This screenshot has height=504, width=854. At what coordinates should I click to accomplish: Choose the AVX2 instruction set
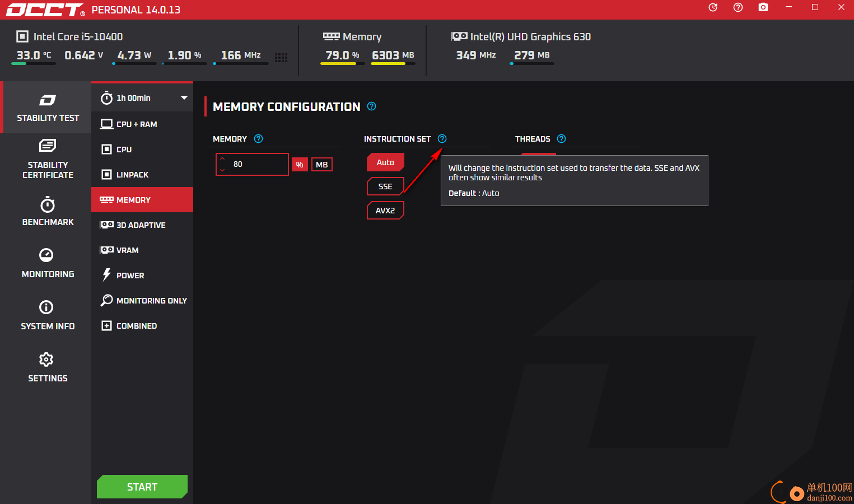(x=385, y=211)
